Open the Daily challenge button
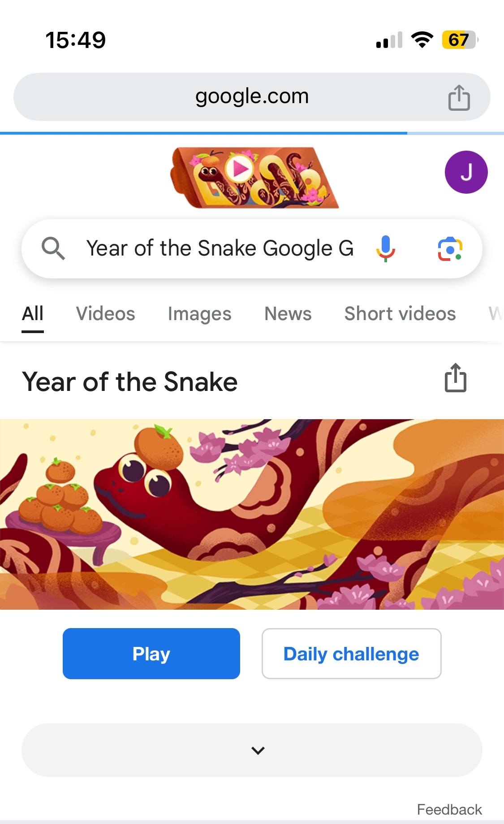Image resolution: width=504 pixels, height=824 pixels. point(351,654)
